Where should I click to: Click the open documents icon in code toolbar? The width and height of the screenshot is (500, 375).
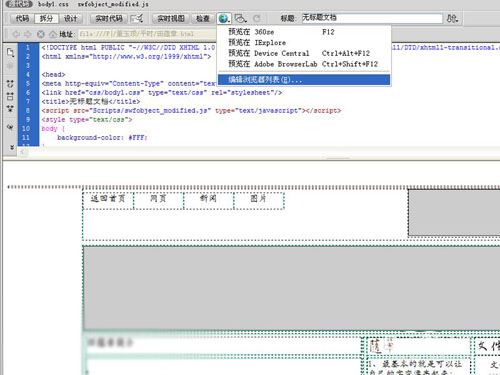[x=10, y=53]
